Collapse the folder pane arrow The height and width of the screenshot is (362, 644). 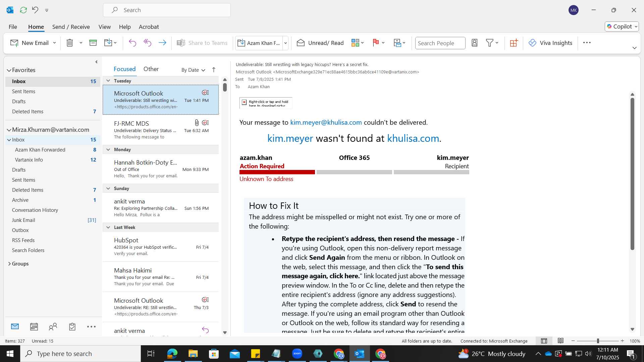pos(96,62)
